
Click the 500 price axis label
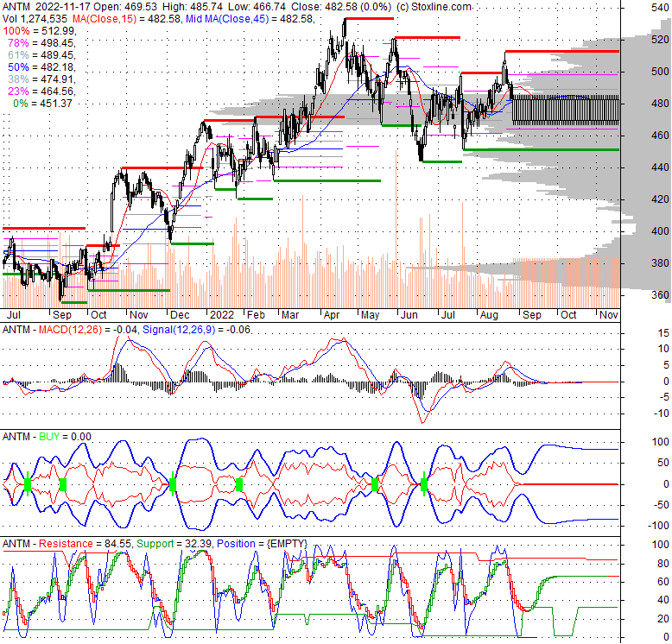point(660,72)
